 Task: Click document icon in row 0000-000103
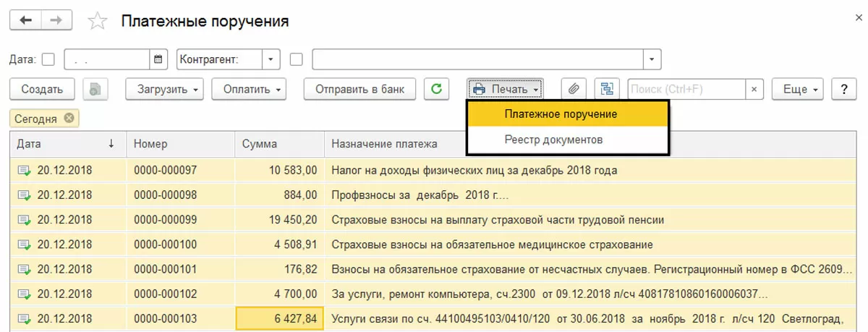pyautogui.click(x=24, y=318)
